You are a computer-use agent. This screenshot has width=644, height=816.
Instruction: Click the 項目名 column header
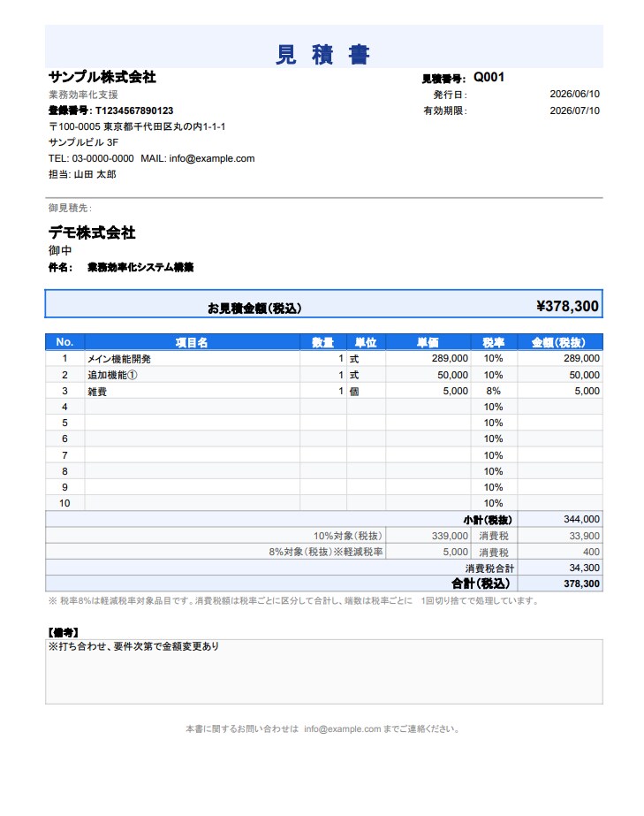(192, 342)
